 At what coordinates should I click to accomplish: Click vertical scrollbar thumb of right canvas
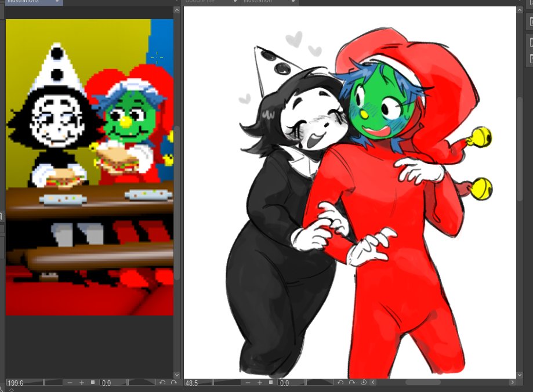[520, 150]
